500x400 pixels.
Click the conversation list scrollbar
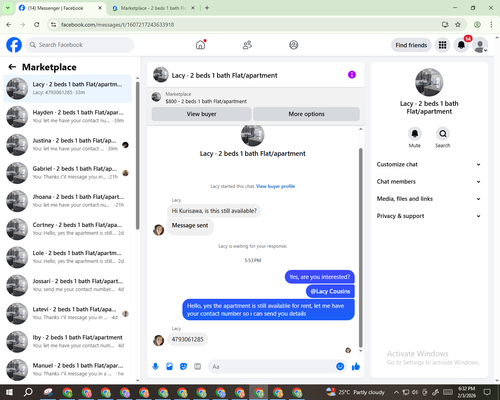[137, 155]
